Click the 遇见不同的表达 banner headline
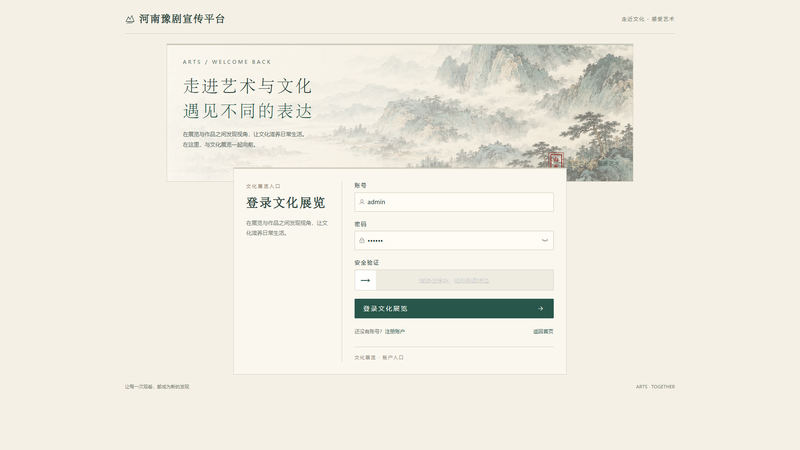Image resolution: width=800 pixels, height=450 pixels. coord(247,111)
